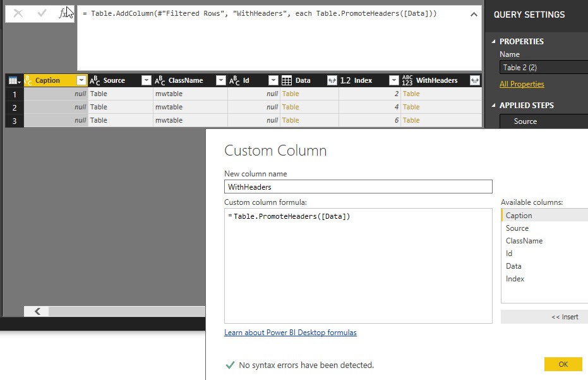
Task: Select row number 2 header
Action: (x=15, y=107)
